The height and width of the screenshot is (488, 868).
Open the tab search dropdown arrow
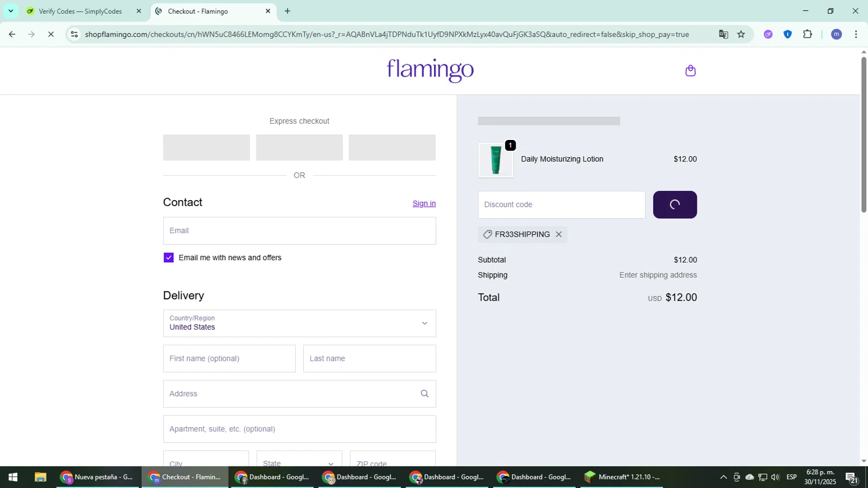pos(10,11)
